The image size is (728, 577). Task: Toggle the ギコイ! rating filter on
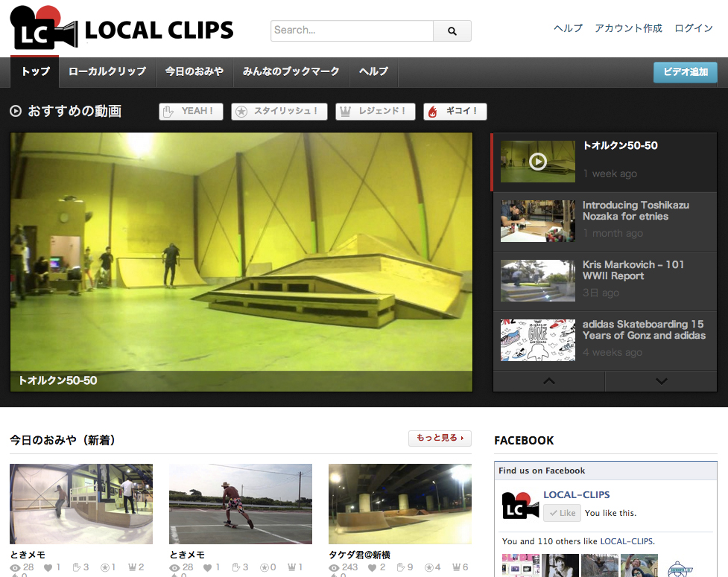pyautogui.click(x=455, y=111)
